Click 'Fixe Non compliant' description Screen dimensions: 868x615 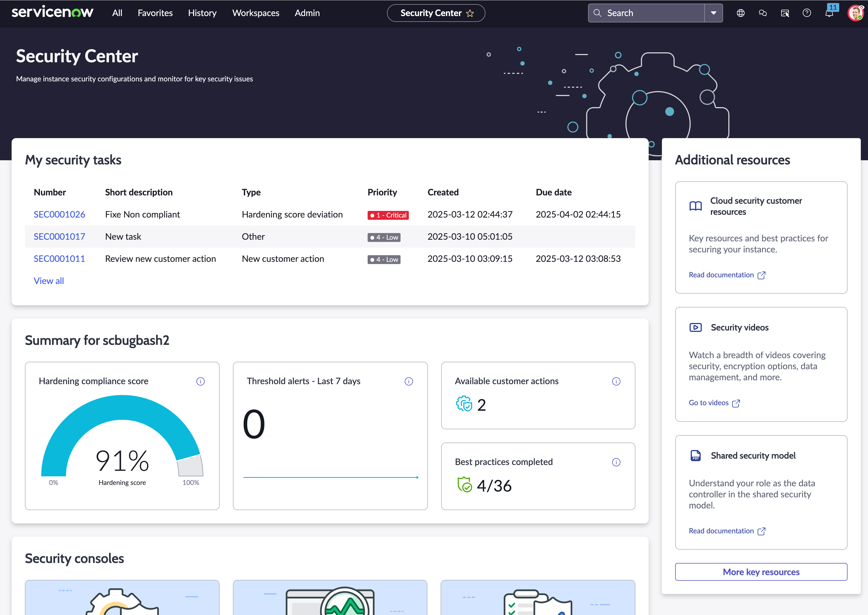click(143, 214)
